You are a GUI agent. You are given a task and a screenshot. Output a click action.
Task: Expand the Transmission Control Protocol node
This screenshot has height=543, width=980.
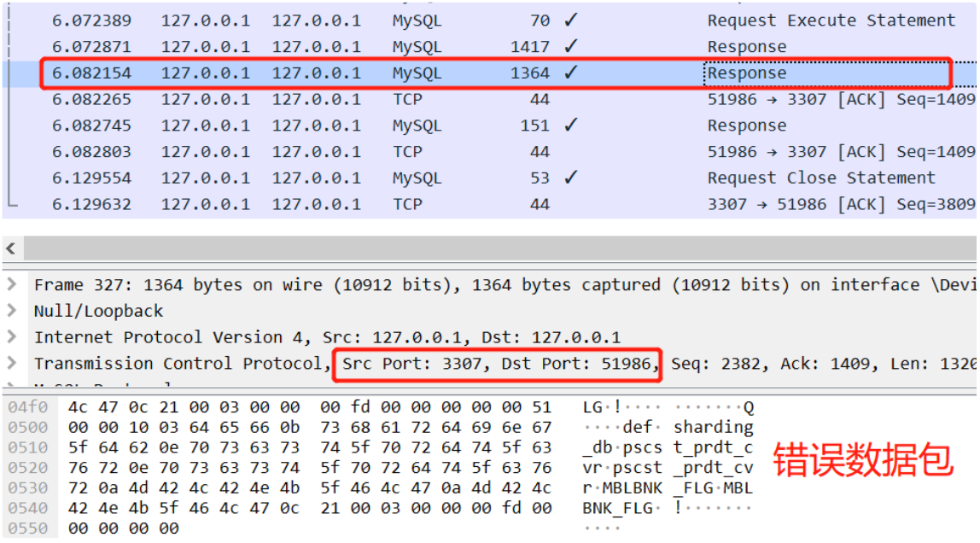(12, 364)
